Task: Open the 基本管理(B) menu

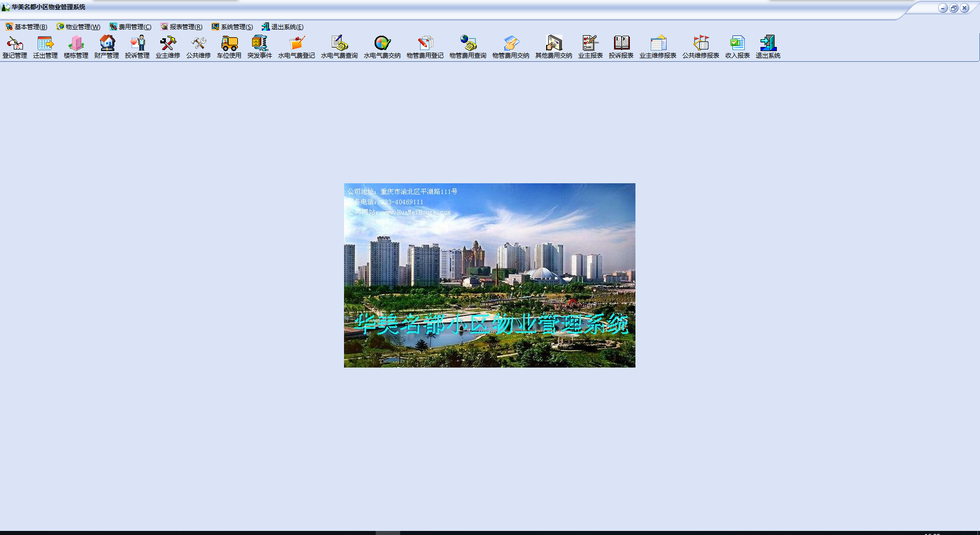Action: point(27,27)
